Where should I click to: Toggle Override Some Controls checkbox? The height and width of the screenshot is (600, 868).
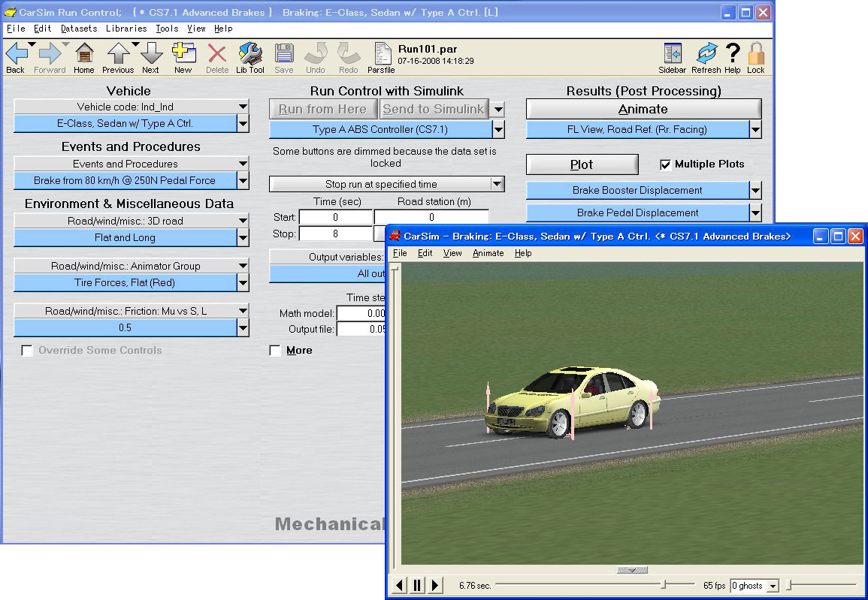coord(26,351)
